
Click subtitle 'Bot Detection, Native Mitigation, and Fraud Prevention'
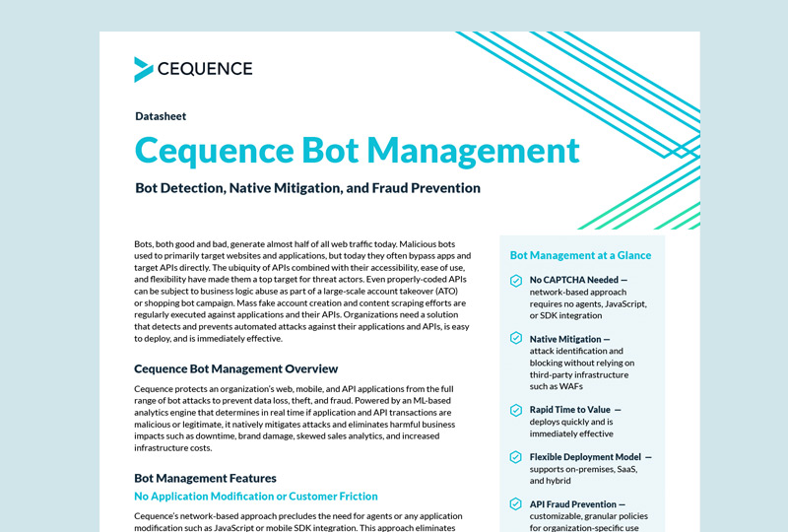coord(307,188)
